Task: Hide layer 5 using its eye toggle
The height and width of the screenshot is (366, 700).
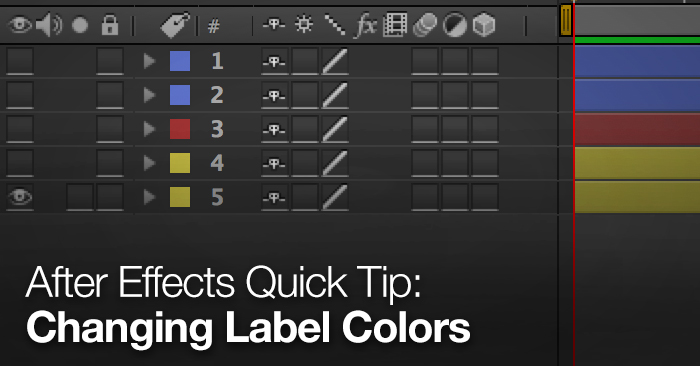Action: click(x=20, y=197)
